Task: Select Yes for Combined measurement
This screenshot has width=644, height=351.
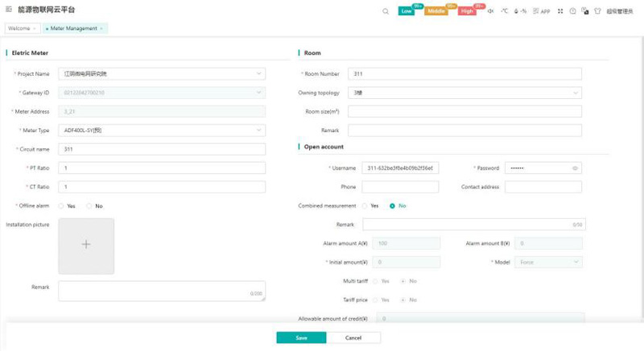Action: tap(365, 206)
